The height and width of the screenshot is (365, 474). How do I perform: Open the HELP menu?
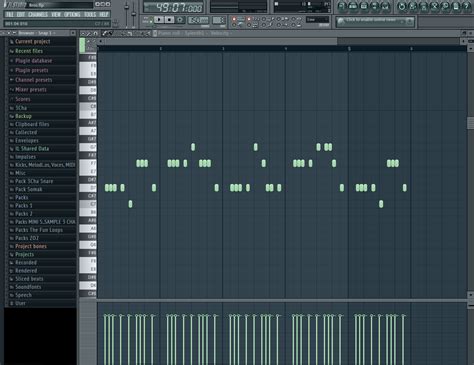tap(104, 14)
